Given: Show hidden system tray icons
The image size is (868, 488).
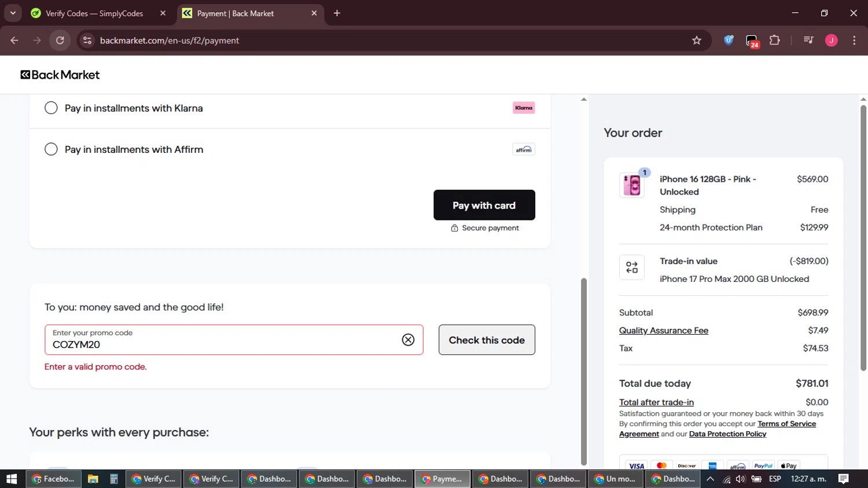Looking at the screenshot, I should (711, 479).
